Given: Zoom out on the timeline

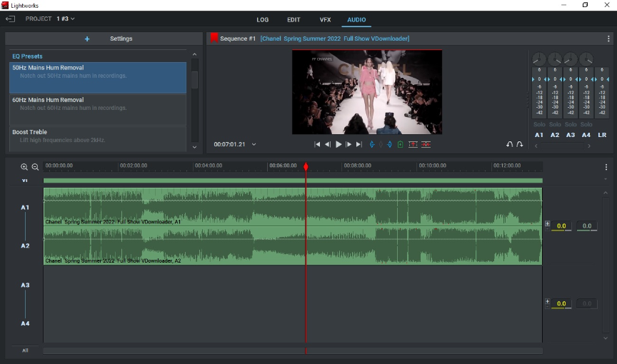Looking at the screenshot, I should point(35,167).
